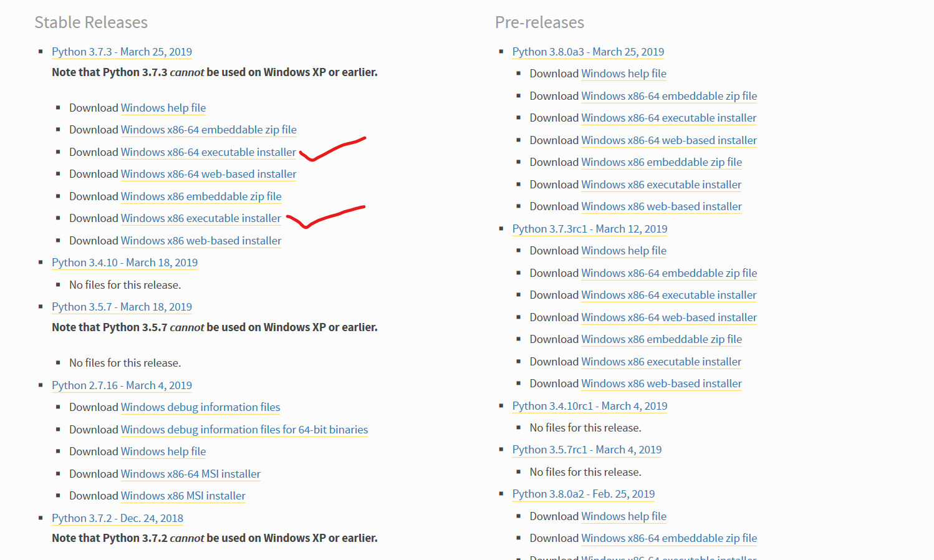The width and height of the screenshot is (934, 560).
Task: Download x86 executable installer for Python 3.7.3rc1
Action: [x=662, y=362]
